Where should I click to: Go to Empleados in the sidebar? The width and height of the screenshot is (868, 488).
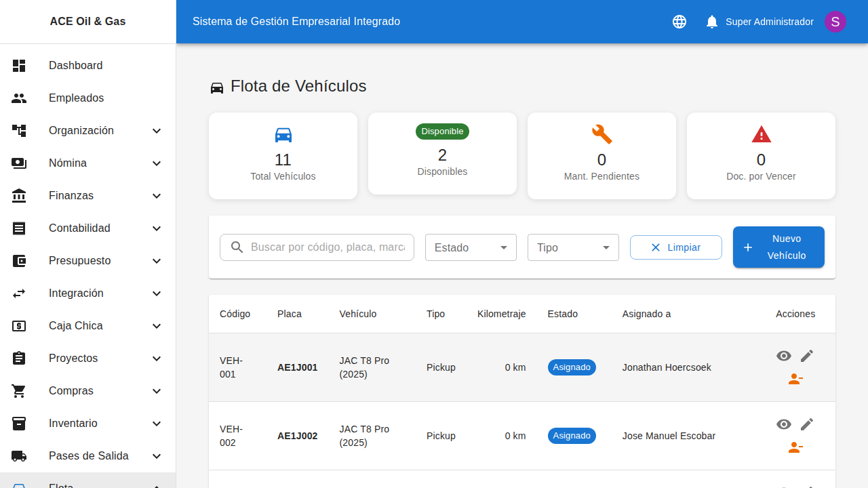76,98
